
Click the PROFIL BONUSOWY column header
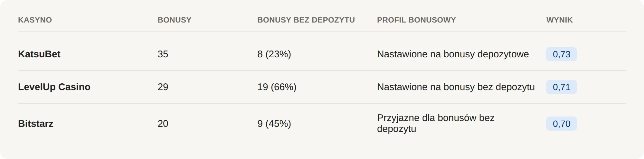pos(416,20)
